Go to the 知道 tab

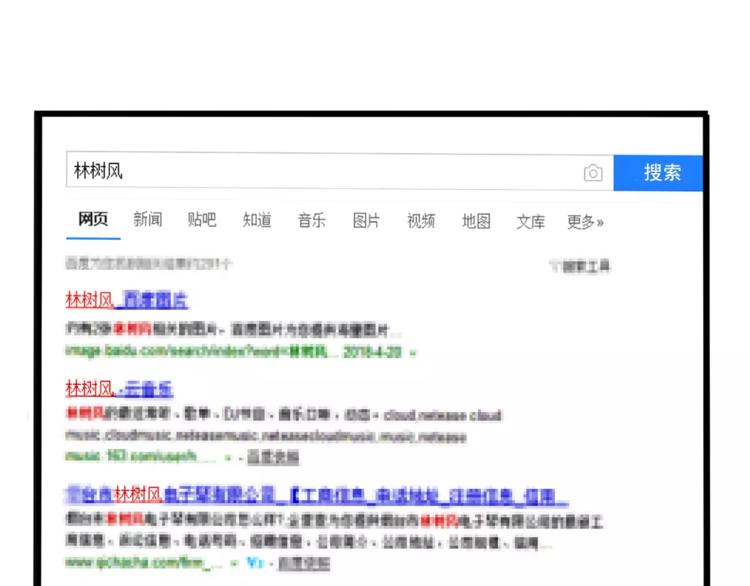coord(257,221)
